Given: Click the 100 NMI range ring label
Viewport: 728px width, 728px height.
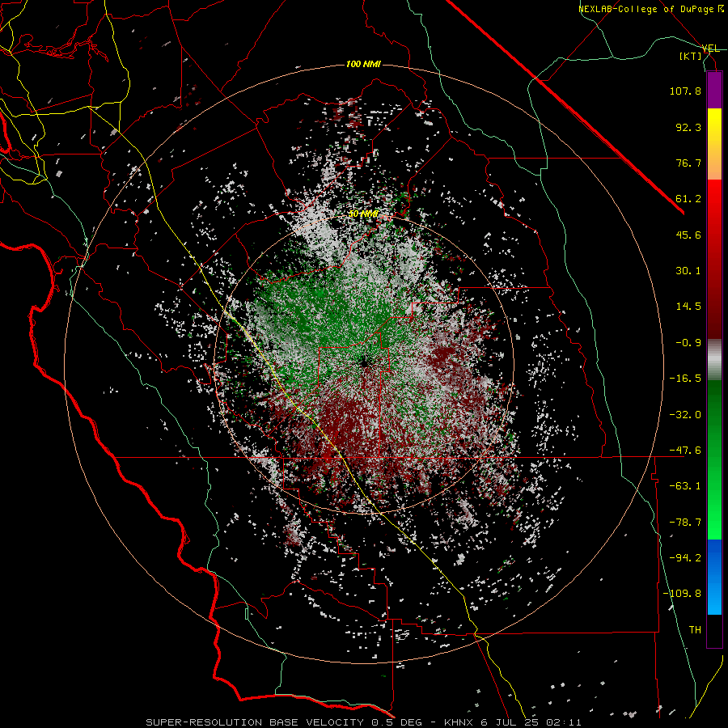Looking at the screenshot, I should (x=363, y=64).
